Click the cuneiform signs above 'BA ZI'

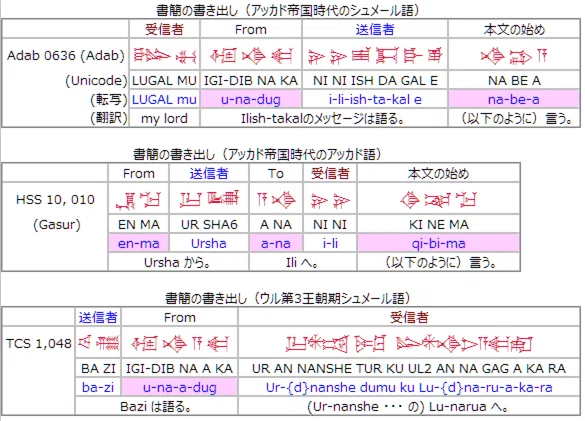98,343
